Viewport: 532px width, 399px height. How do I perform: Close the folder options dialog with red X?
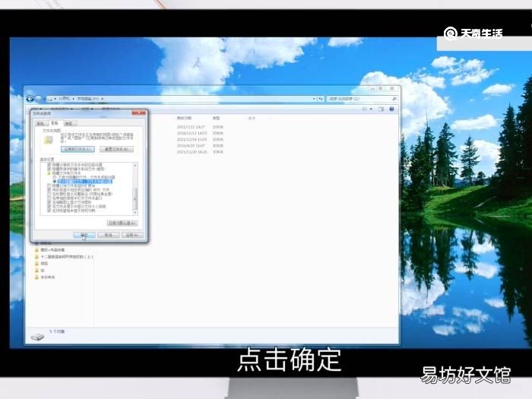pos(139,113)
